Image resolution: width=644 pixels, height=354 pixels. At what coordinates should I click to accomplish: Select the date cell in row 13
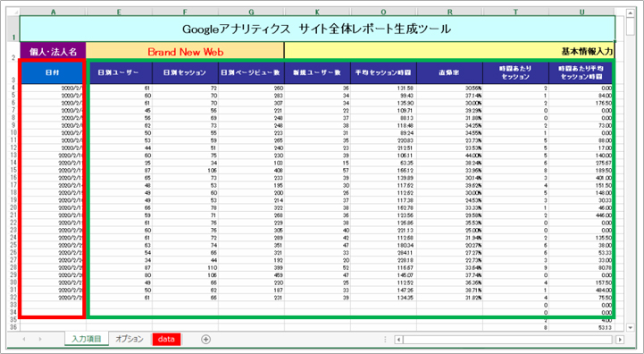tap(52, 156)
